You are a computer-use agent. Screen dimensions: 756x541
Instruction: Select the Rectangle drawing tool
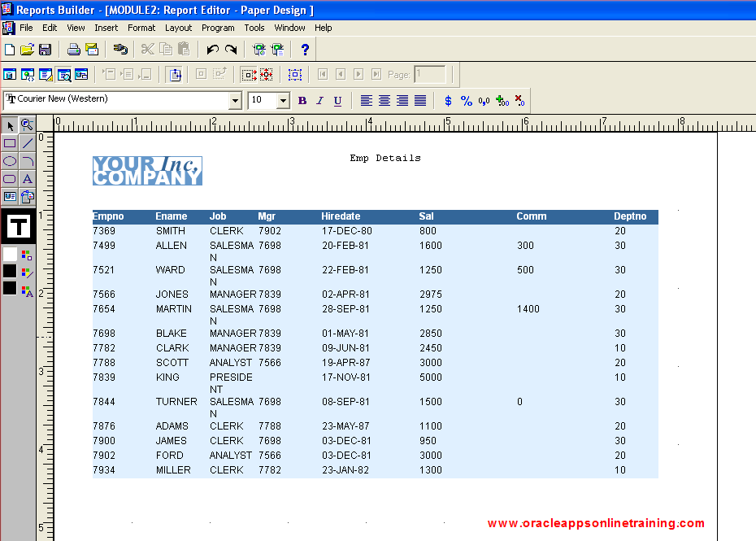(10, 143)
